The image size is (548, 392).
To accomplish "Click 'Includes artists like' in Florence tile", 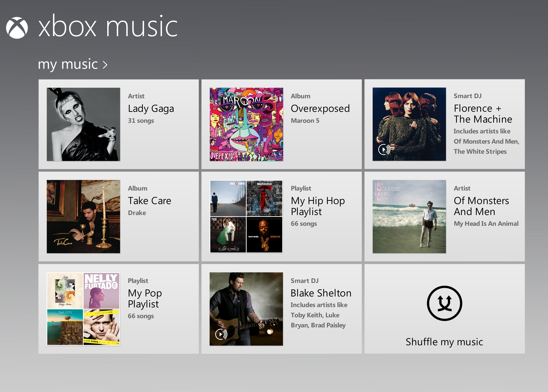I will (482, 131).
